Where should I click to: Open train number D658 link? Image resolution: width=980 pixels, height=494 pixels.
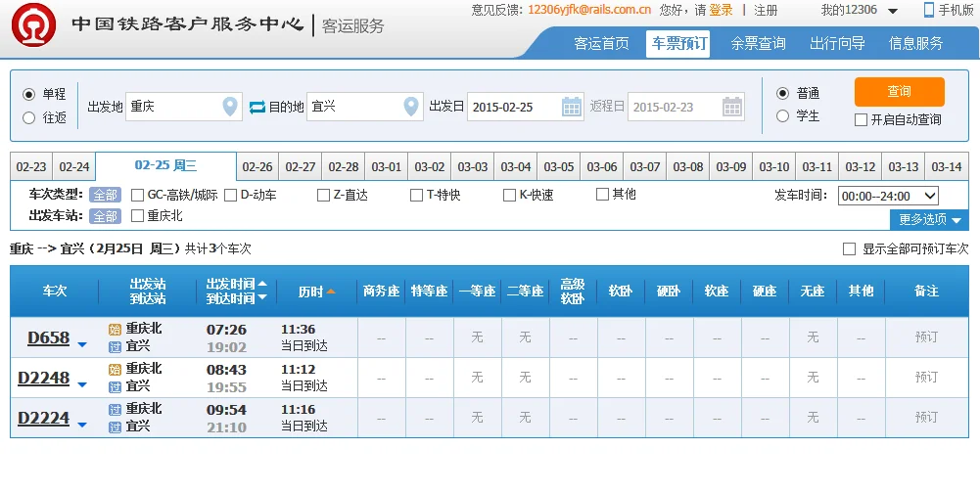pos(49,337)
